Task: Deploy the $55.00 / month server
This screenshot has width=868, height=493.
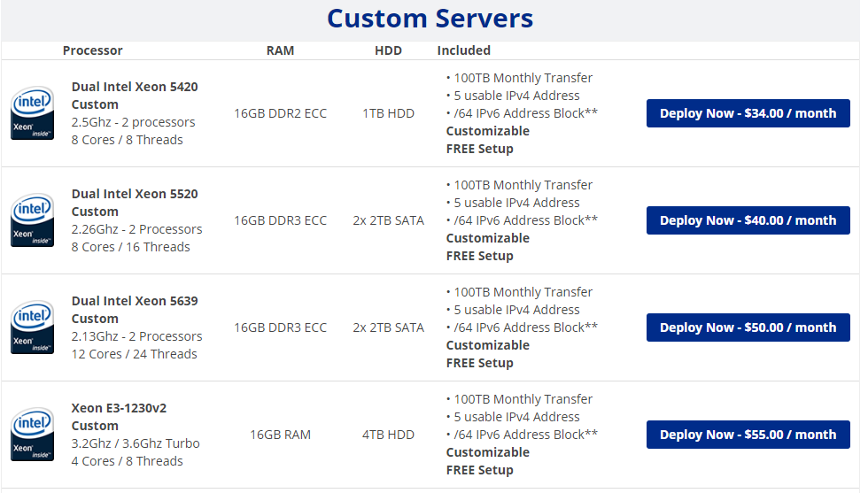Action: click(x=748, y=435)
